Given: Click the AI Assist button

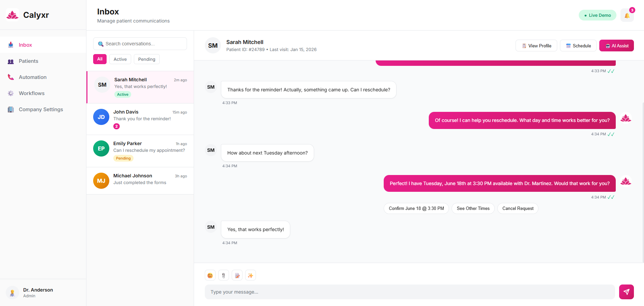Looking at the screenshot, I should [x=616, y=46].
